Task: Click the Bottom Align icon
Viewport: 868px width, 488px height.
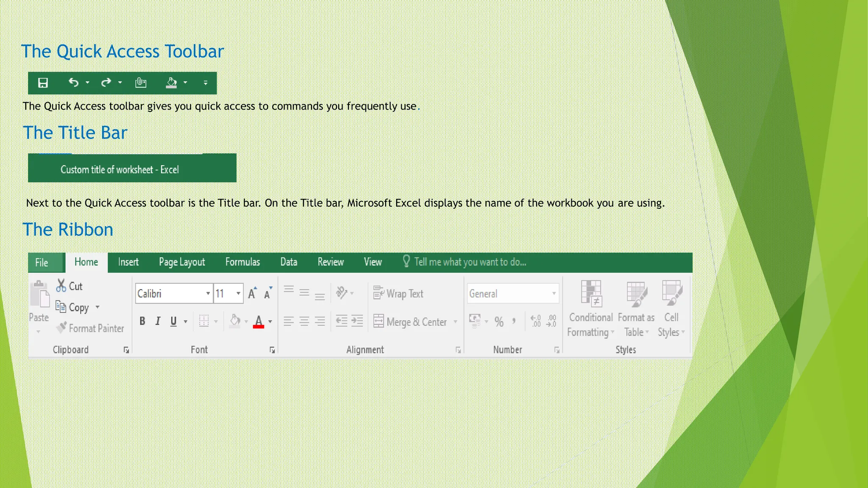Action: pos(320,296)
